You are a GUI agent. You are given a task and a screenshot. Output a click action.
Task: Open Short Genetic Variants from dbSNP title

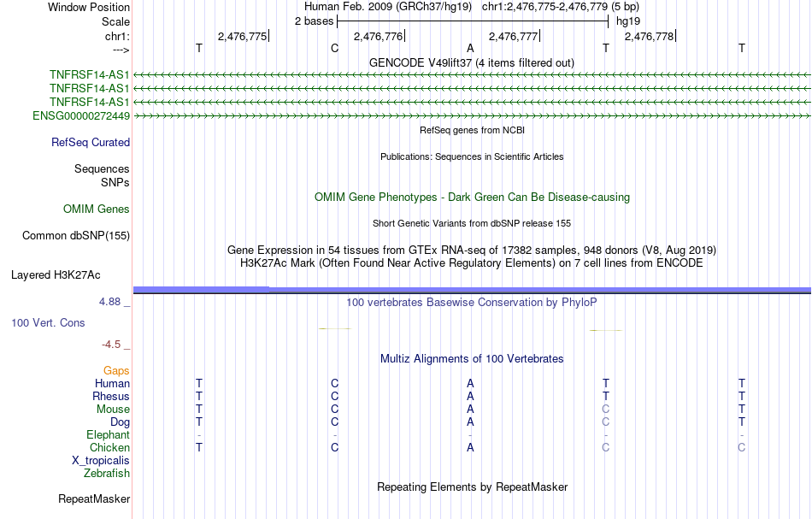click(471, 223)
